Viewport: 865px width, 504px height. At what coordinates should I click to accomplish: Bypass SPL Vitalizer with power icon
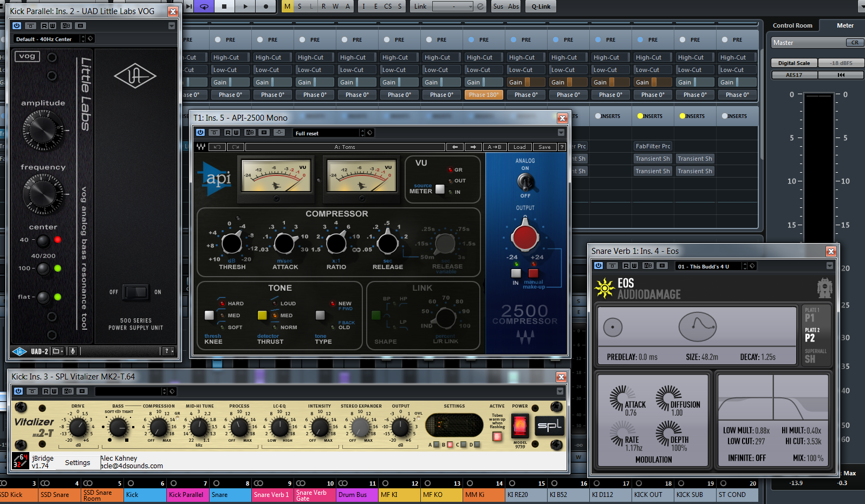pos(18,391)
